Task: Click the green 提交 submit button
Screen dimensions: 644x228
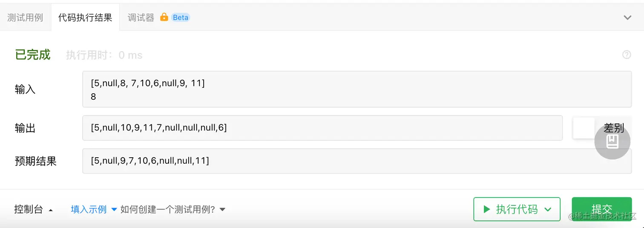Action: point(601,209)
